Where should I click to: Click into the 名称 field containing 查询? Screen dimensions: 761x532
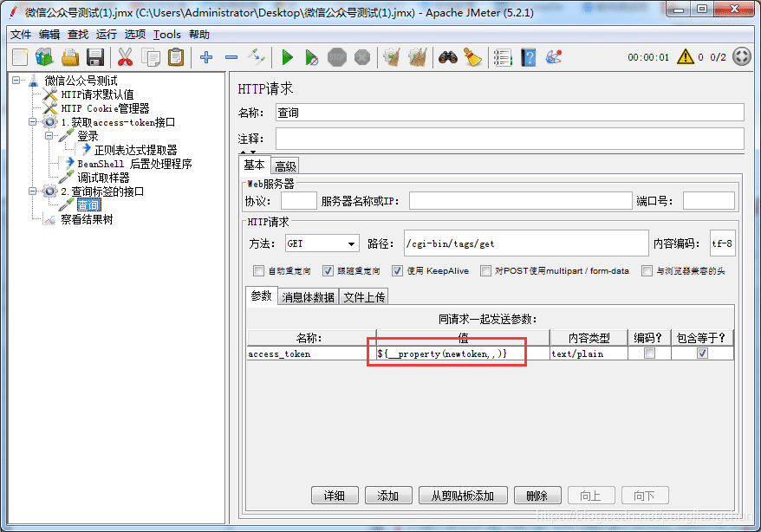point(510,113)
